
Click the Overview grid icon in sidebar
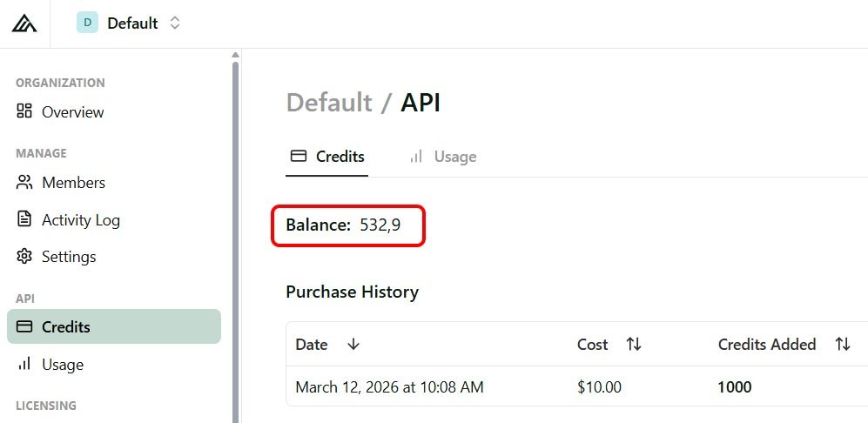tap(24, 111)
